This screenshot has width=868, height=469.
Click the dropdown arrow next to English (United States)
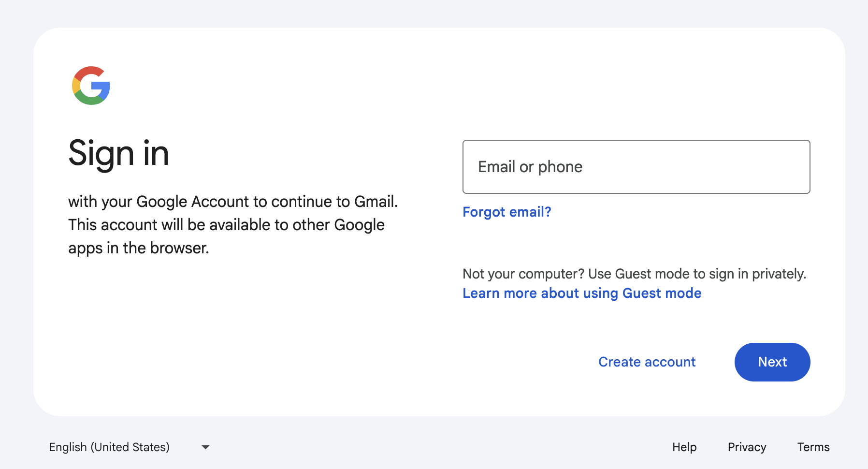click(x=205, y=447)
